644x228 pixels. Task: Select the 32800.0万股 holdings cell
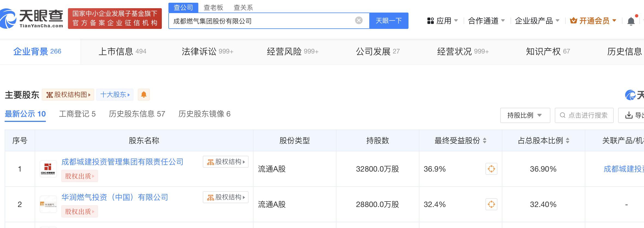pyautogui.click(x=377, y=169)
